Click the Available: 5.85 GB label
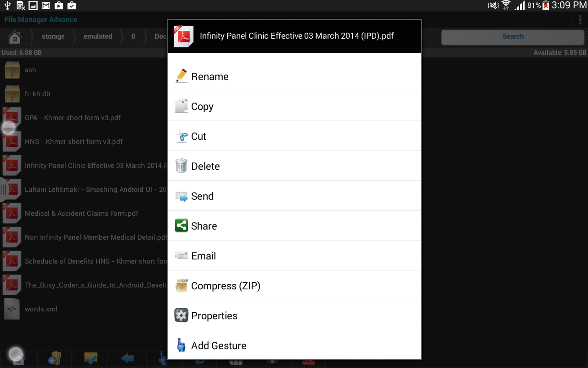The width and height of the screenshot is (588, 368). click(560, 53)
